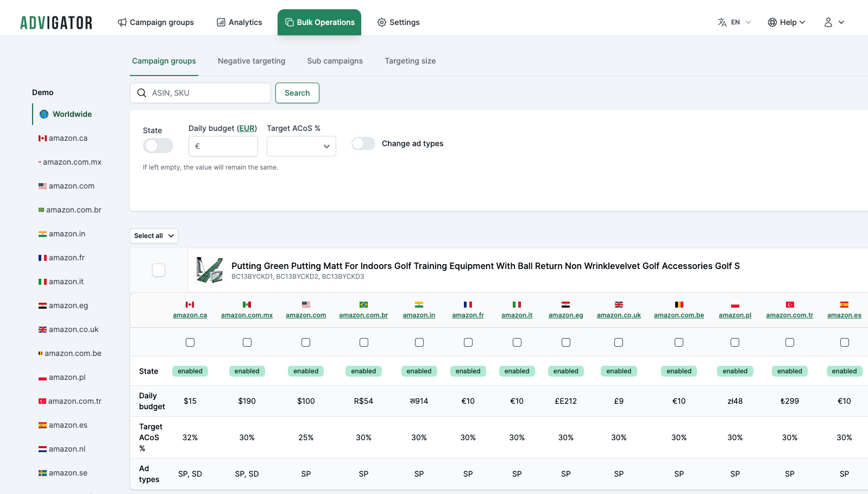
Task: Check the amazon.es column checkbox
Action: coord(845,342)
